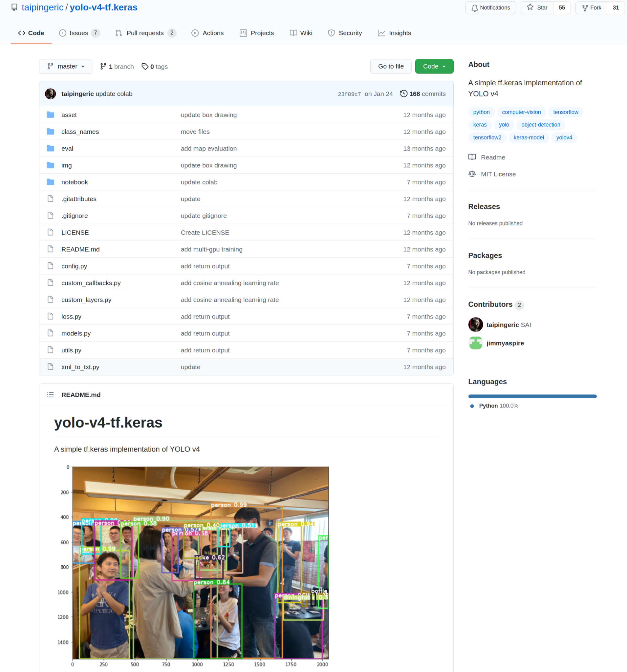Click the fork icon in the Fork button
This screenshot has height=672, width=627.
point(585,8)
